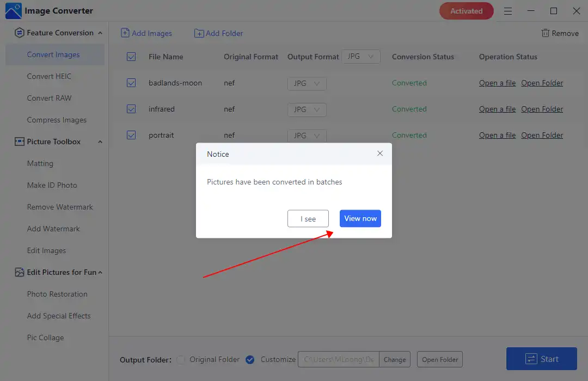Click the View now button

(360, 218)
